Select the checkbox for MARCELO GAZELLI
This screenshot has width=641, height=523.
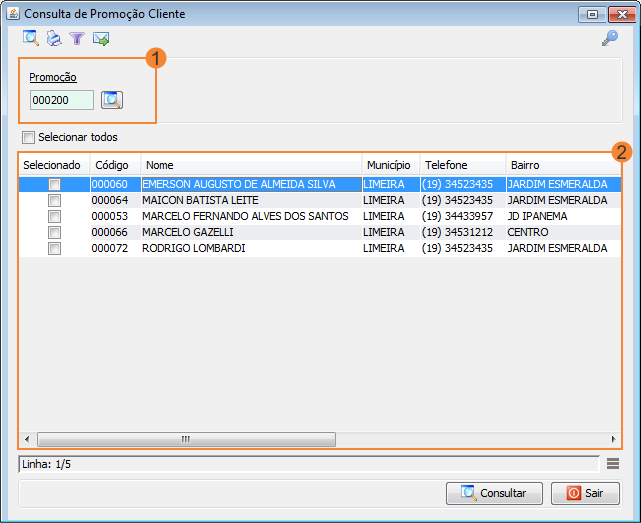click(54, 232)
